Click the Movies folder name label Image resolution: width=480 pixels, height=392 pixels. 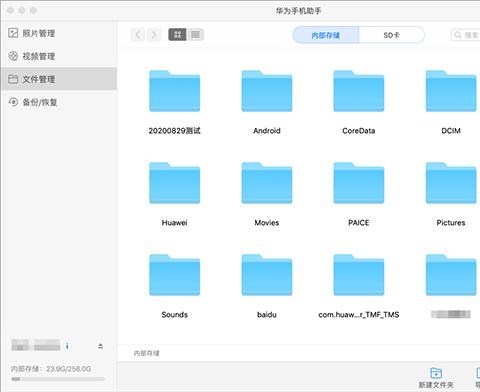coord(267,223)
